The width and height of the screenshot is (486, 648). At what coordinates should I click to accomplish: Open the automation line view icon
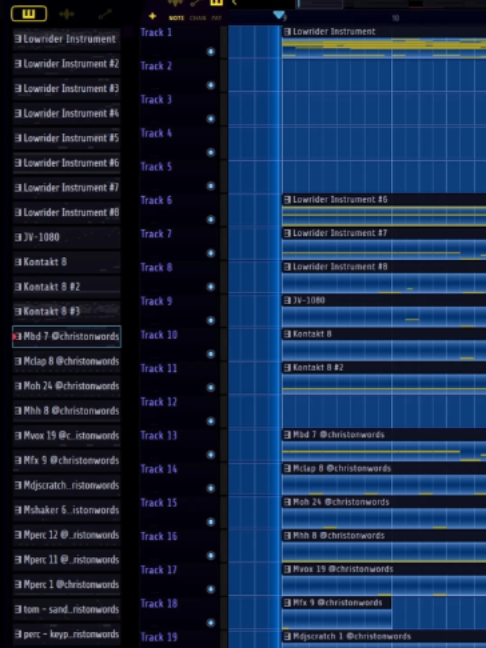[105, 14]
